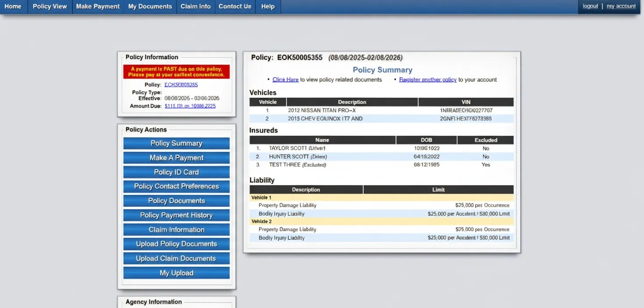Click the logout link

coord(590,6)
